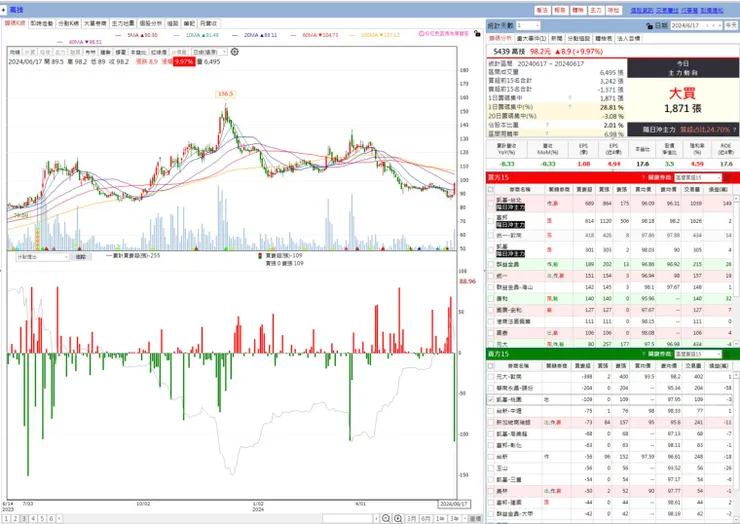The height and width of the screenshot is (524, 740).
Task: Click the help icon beside 區間周轉率
Action: pyautogui.click(x=547, y=134)
